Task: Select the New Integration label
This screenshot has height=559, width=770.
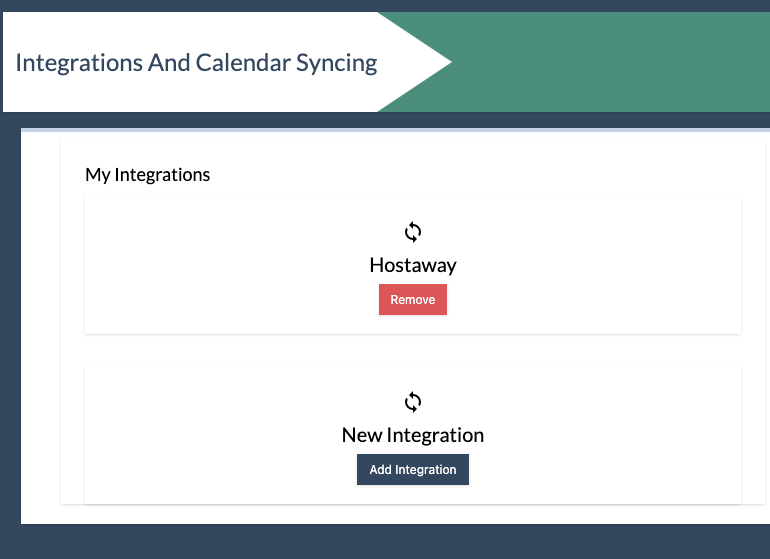Action: pos(412,435)
